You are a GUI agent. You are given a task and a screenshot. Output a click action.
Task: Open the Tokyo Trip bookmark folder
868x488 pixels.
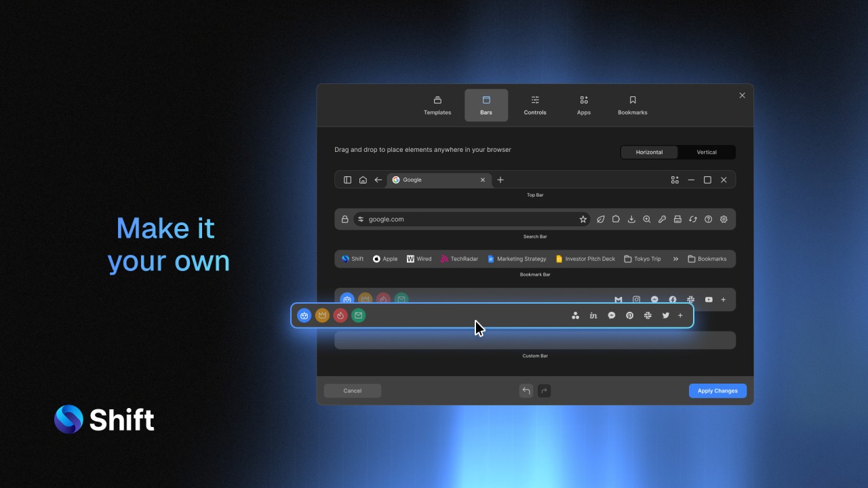pyautogui.click(x=642, y=259)
